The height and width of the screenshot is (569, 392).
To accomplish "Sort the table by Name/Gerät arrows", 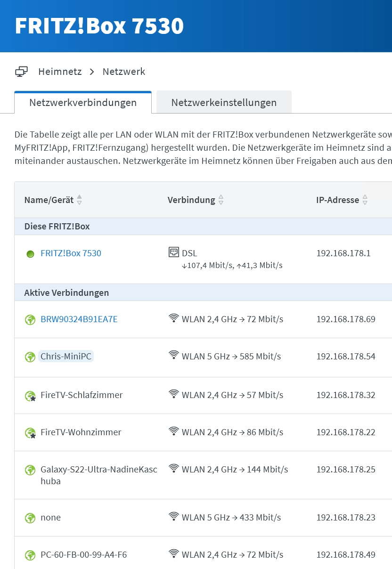I will tap(79, 200).
